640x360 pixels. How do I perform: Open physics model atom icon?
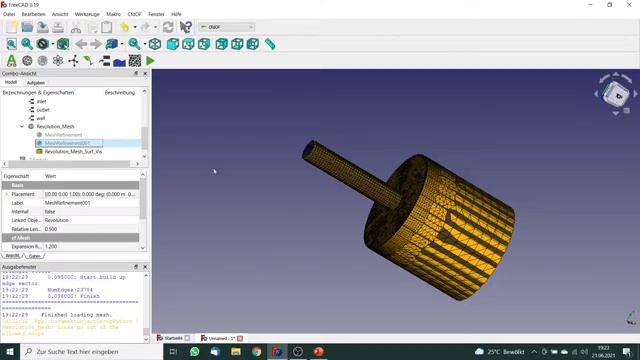pyautogui.click(x=58, y=61)
